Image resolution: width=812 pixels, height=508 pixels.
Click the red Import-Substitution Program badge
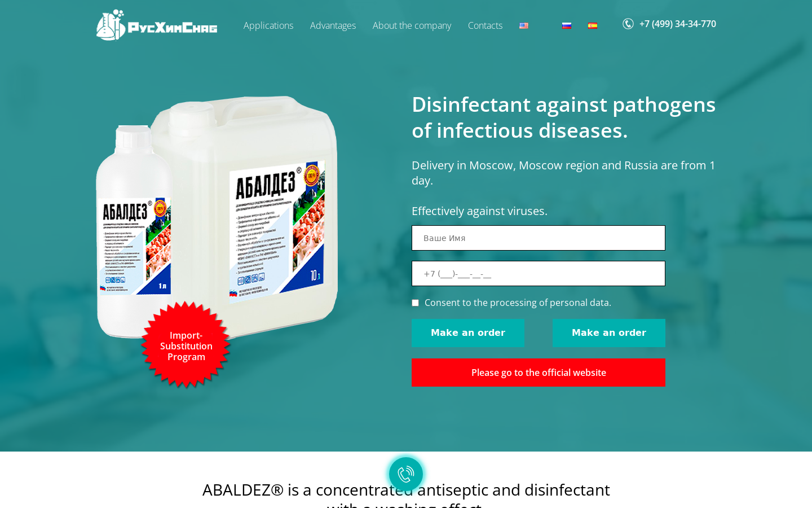[186, 345]
